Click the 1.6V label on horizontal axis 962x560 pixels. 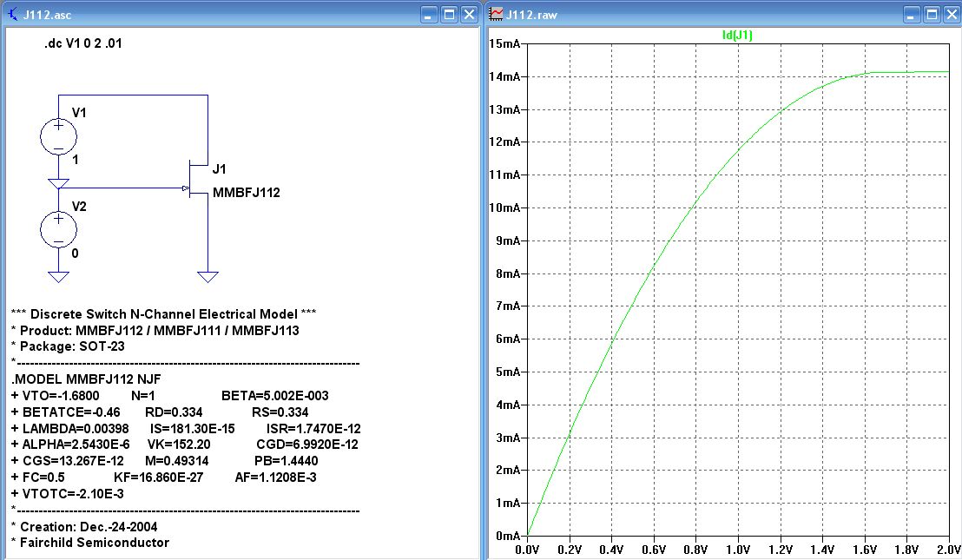tap(865, 550)
